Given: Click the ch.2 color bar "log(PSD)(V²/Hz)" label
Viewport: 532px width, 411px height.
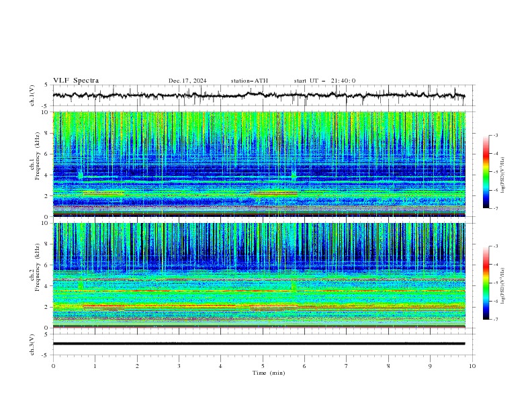Looking at the screenshot, I should 503,285.
